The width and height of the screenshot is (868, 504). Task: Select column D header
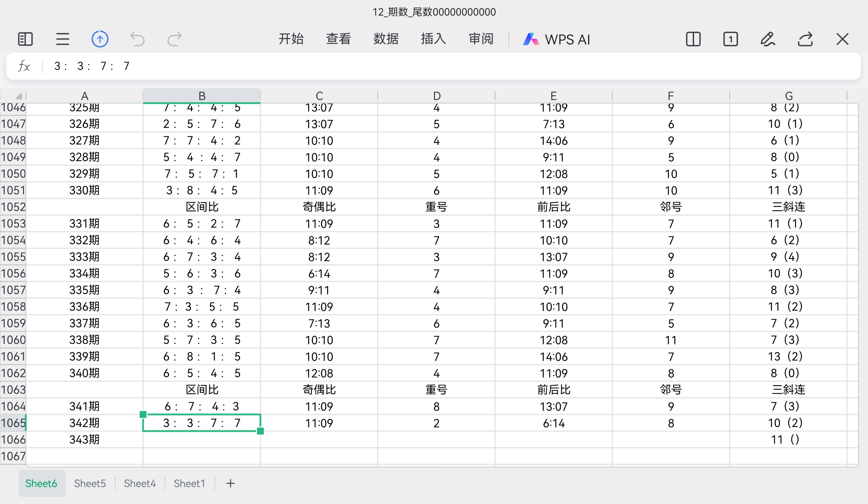[x=436, y=96]
